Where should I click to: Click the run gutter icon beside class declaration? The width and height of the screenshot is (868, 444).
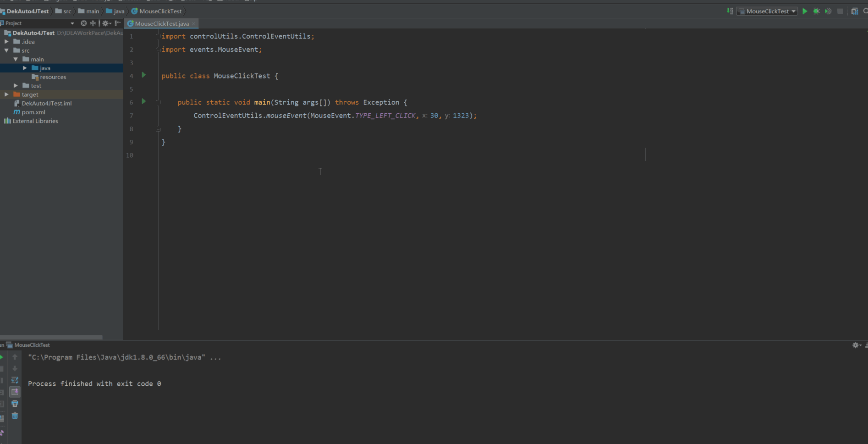[x=143, y=75]
